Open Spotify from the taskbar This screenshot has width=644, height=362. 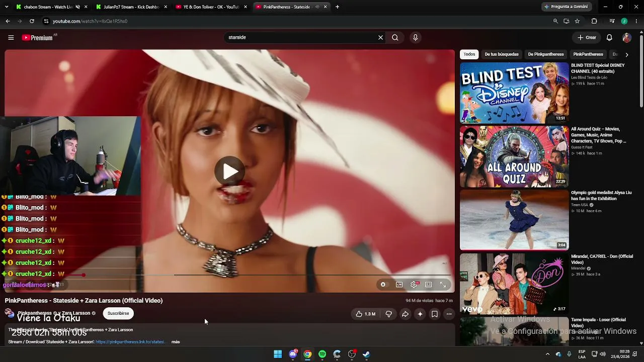[x=323, y=354]
